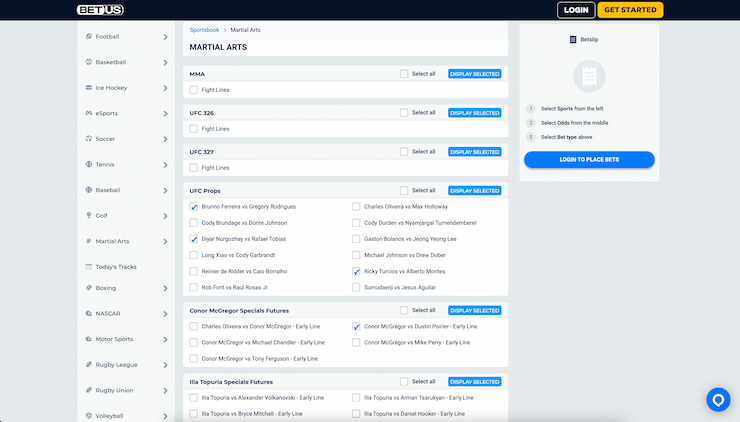
Task: Click the Boxing glove icon in sidebar
Action: coord(89,288)
